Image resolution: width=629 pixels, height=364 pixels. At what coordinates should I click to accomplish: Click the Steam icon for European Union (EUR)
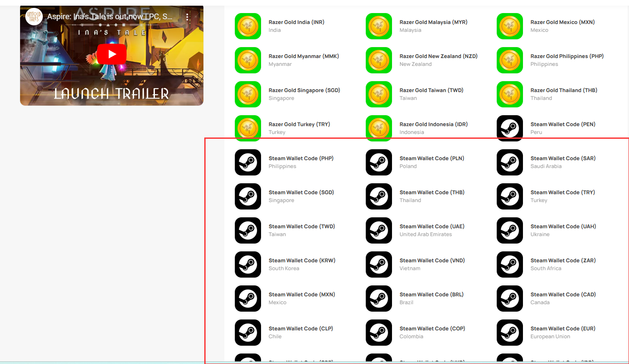[510, 333]
